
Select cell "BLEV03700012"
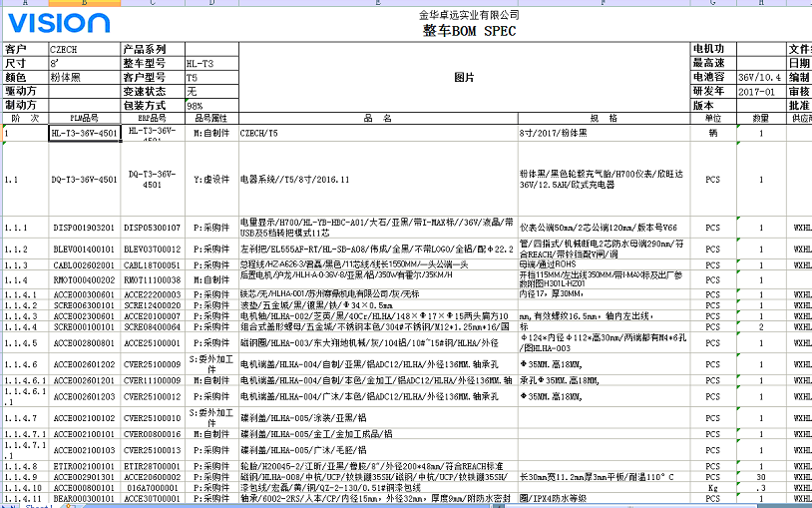coord(153,250)
